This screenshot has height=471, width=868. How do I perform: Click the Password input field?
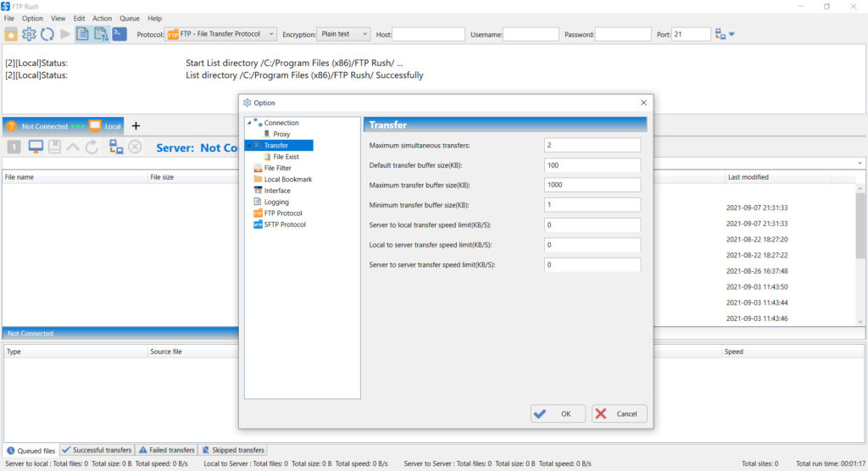click(623, 35)
